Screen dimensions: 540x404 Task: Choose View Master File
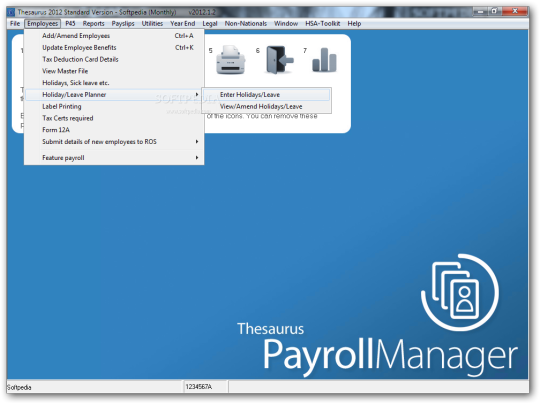(x=114, y=71)
